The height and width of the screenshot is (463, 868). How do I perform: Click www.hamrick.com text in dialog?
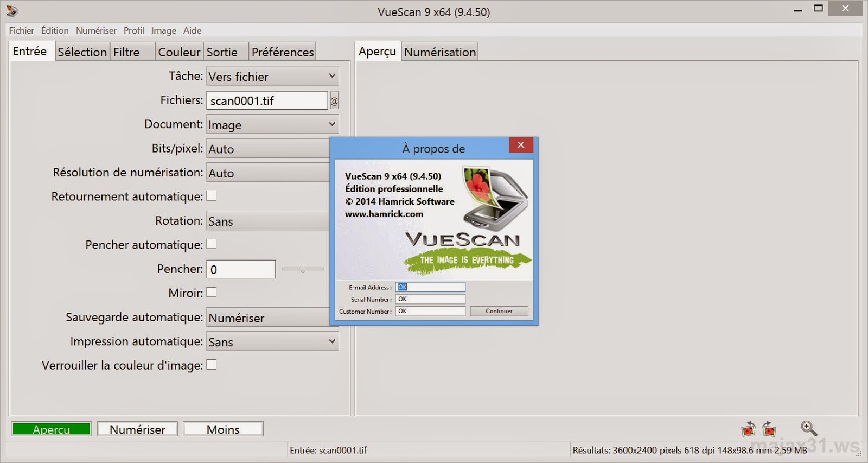(x=384, y=214)
